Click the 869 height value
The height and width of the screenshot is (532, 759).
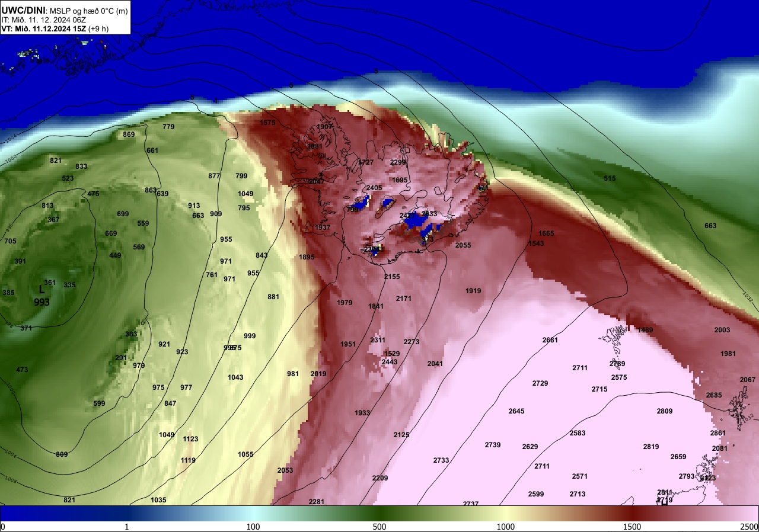pyautogui.click(x=129, y=134)
